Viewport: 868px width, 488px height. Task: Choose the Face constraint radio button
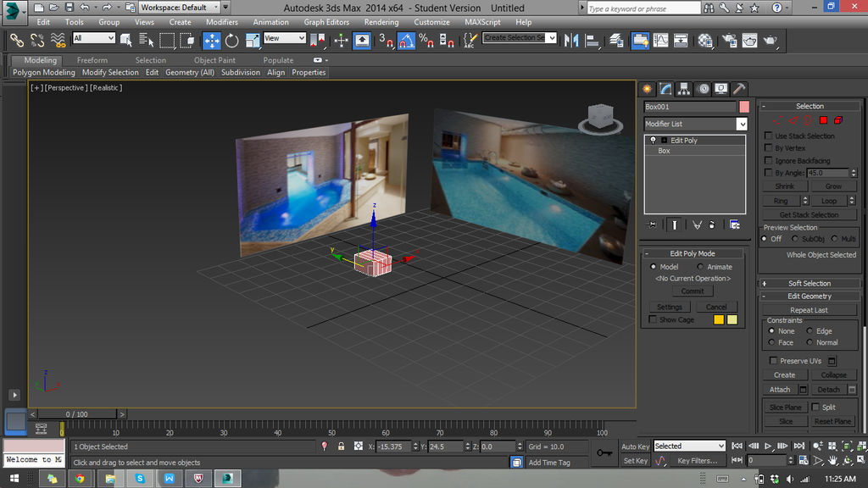pos(771,342)
